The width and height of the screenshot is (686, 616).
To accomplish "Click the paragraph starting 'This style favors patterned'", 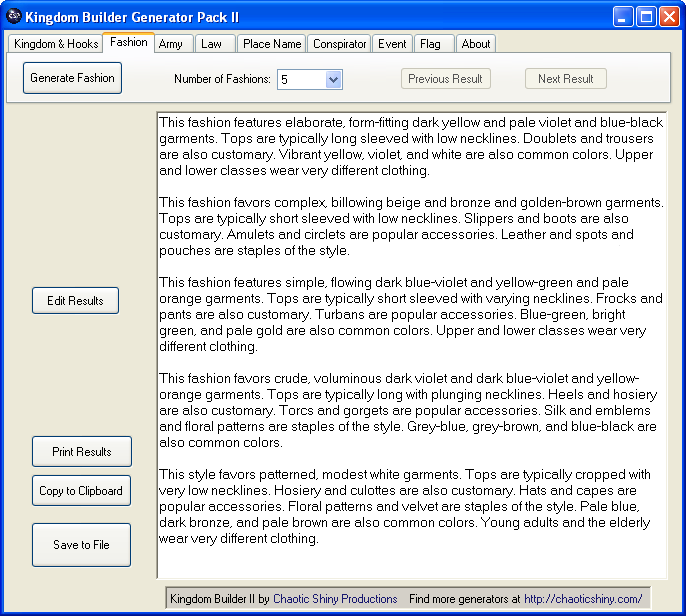I will (405, 506).
